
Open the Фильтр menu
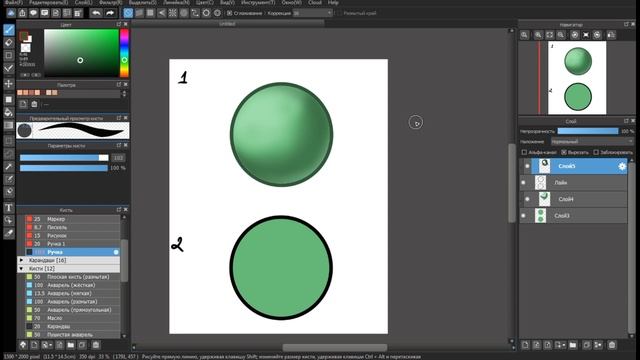pyautogui.click(x=110, y=2)
